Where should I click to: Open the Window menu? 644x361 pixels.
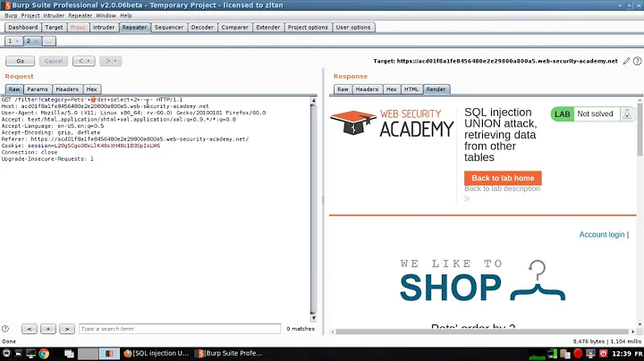coord(106,15)
